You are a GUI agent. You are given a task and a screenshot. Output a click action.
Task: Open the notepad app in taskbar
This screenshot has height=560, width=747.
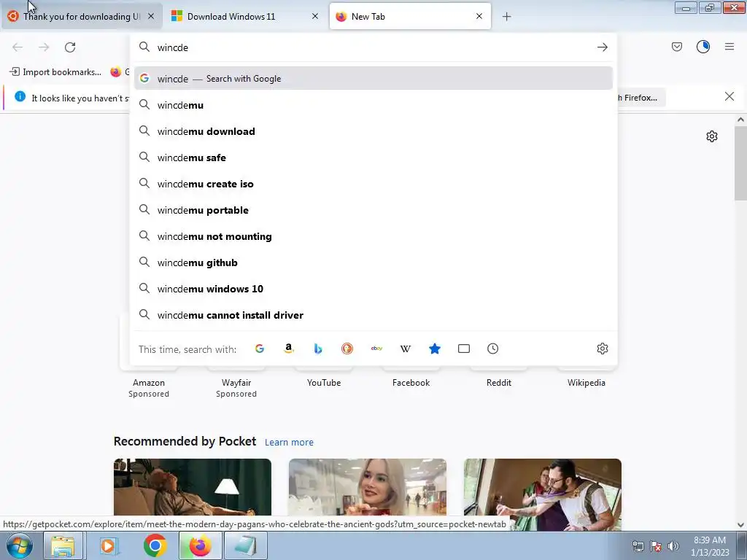tap(245, 545)
